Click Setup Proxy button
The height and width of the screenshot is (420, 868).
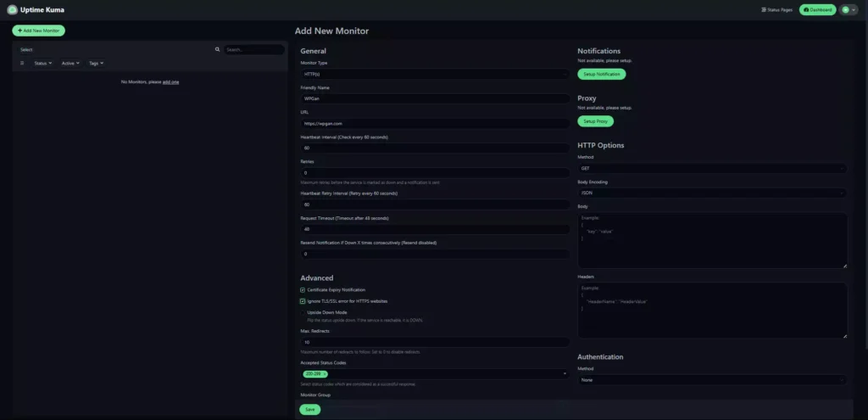[596, 120]
